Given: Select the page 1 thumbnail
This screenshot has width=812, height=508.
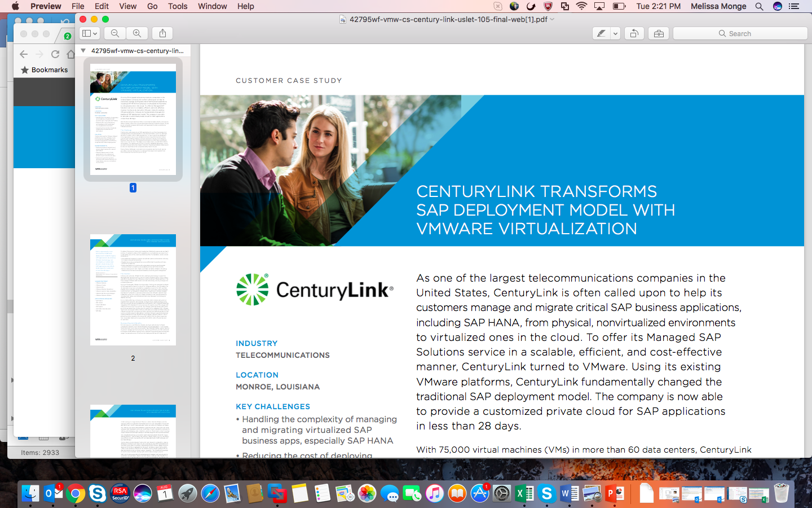Looking at the screenshot, I should (x=133, y=119).
